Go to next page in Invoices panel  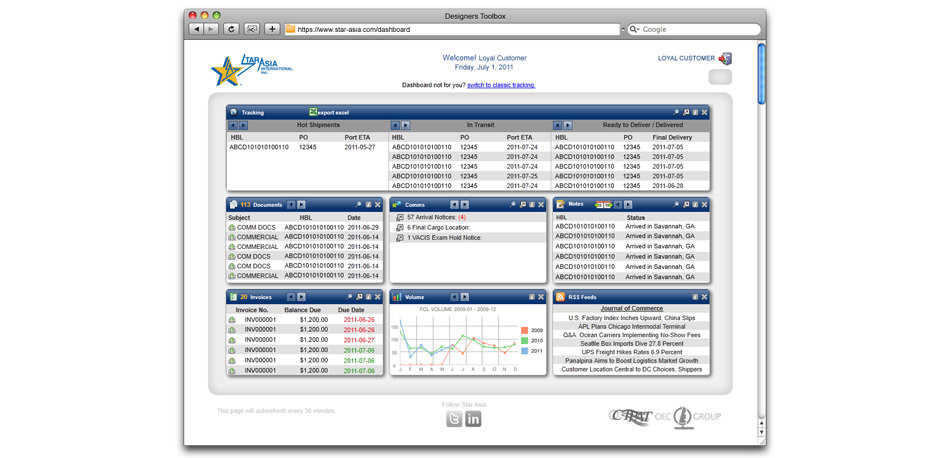302,297
